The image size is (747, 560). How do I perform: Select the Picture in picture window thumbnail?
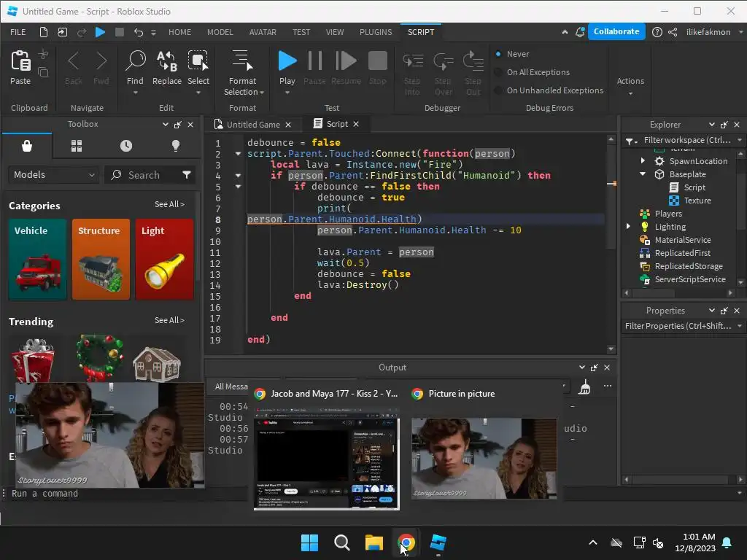coord(484,459)
